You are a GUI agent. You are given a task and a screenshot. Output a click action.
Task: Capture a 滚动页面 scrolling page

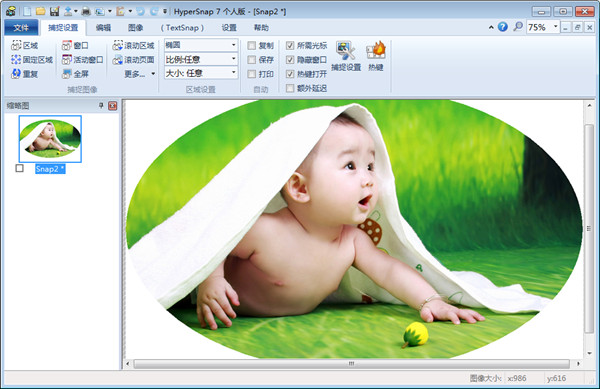point(133,60)
